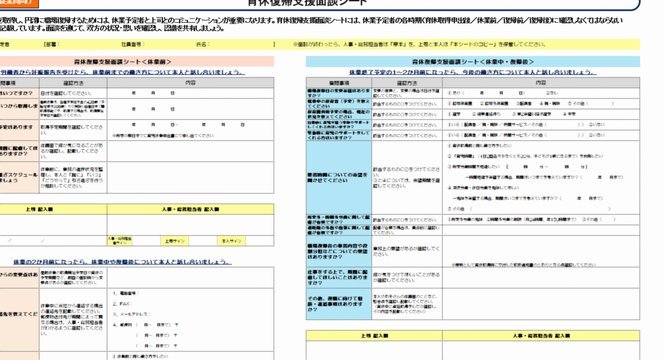This screenshot has height=360, width=664.
Task: Select the blue <休業中・復帰後> sheet header
Action: click(473, 62)
